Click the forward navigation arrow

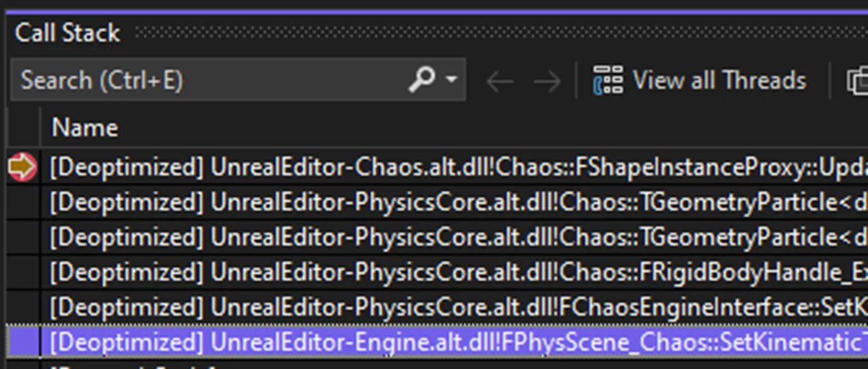tap(546, 80)
